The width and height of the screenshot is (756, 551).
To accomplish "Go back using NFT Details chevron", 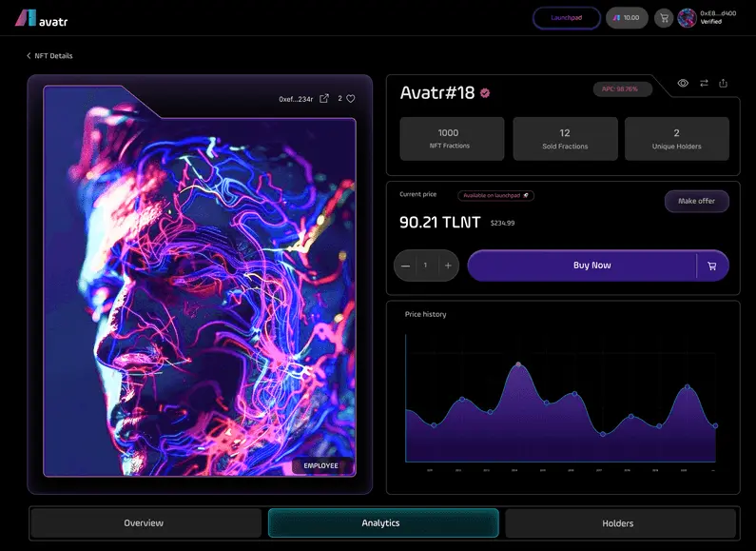I will pyautogui.click(x=29, y=56).
